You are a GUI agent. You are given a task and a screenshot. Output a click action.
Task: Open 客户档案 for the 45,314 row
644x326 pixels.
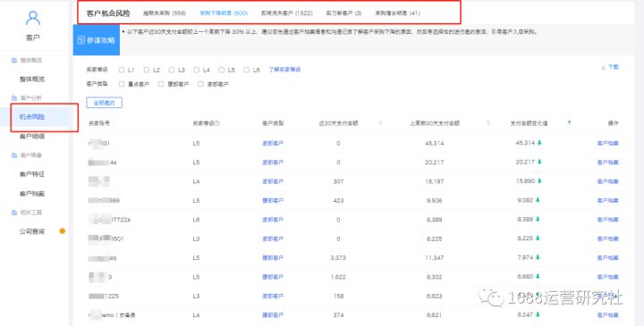pyautogui.click(x=608, y=143)
